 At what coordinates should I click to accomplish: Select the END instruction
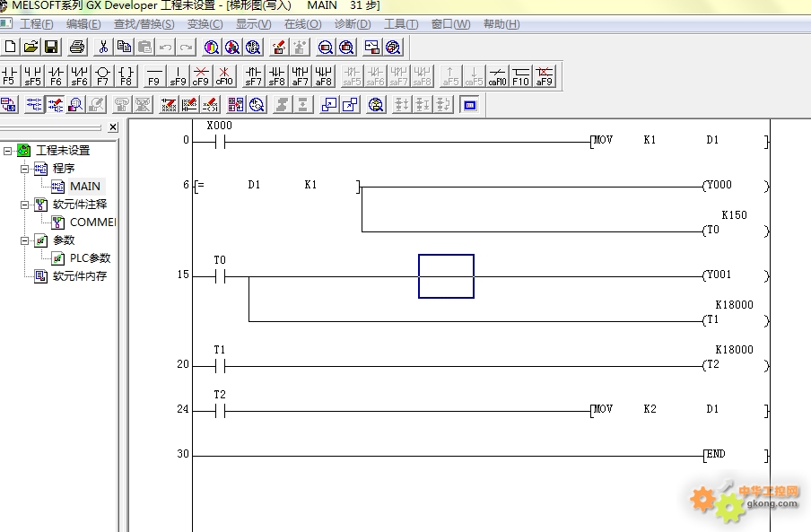coord(736,455)
